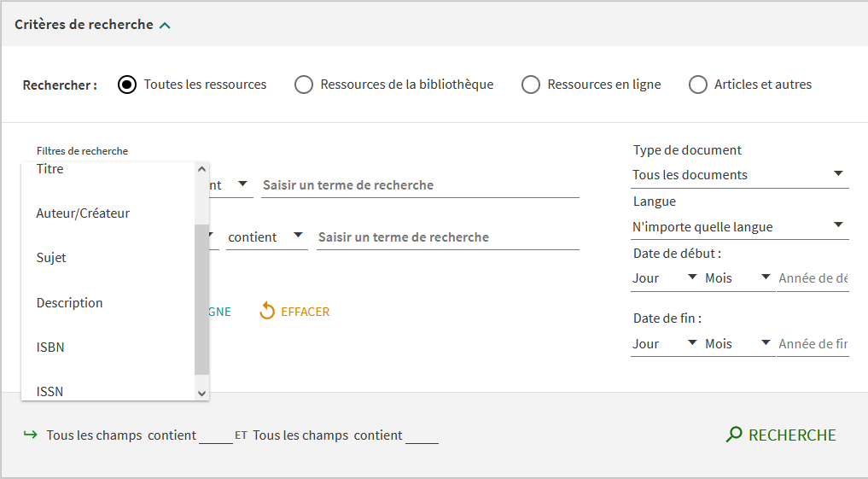Choose the Ressources en ligne radio button
The height and width of the screenshot is (479, 868).
point(530,85)
